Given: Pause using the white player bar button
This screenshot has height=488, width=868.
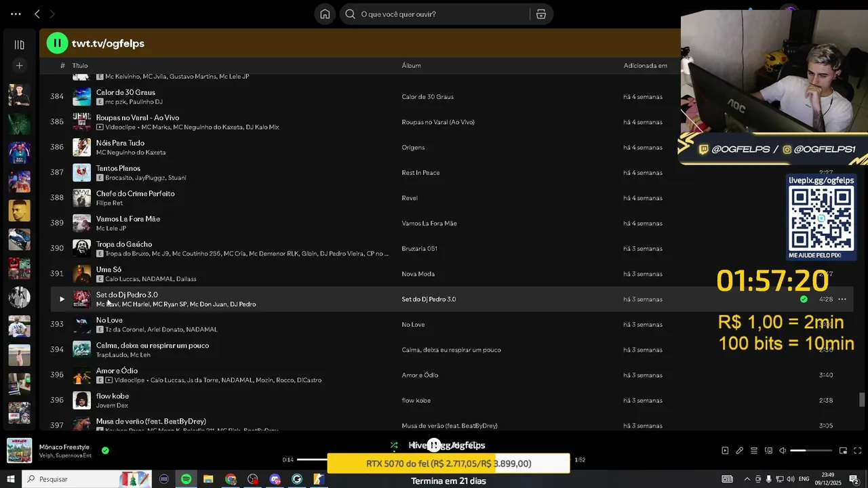Looking at the screenshot, I should (x=434, y=445).
